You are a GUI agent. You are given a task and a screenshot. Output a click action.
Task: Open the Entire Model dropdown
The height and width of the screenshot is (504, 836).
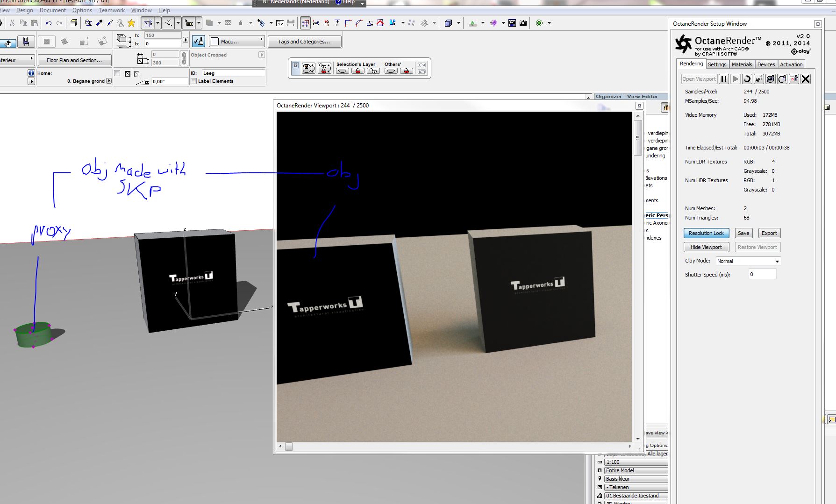coord(636,470)
